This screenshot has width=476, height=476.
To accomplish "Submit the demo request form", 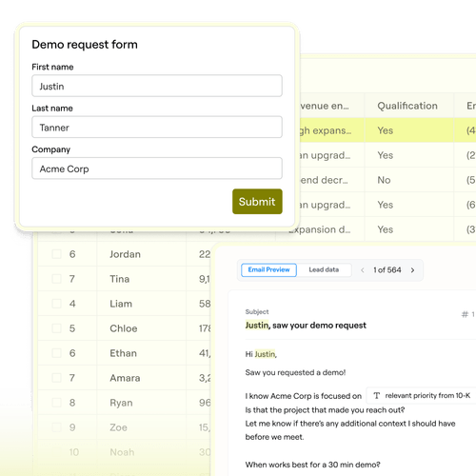I will pyautogui.click(x=257, y=202).
